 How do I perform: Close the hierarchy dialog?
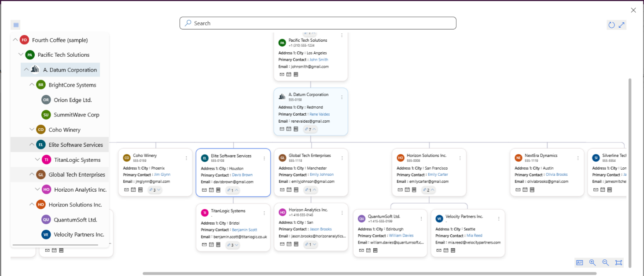[x=633, y=10]
